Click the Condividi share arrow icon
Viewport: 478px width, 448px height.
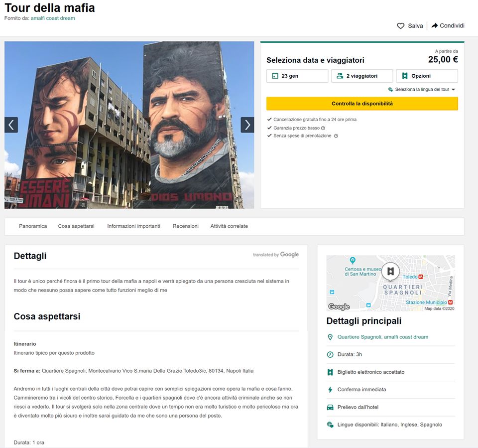[x=434, y=26]
